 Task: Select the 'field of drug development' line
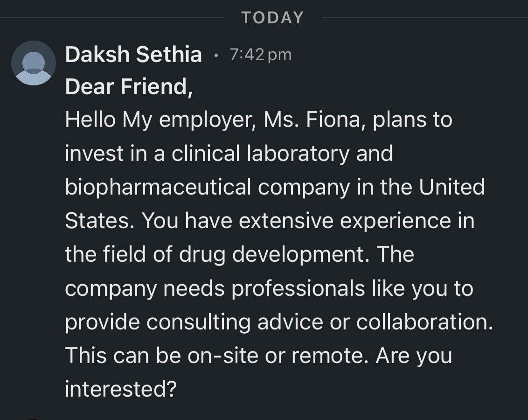[x=239, y=255]
